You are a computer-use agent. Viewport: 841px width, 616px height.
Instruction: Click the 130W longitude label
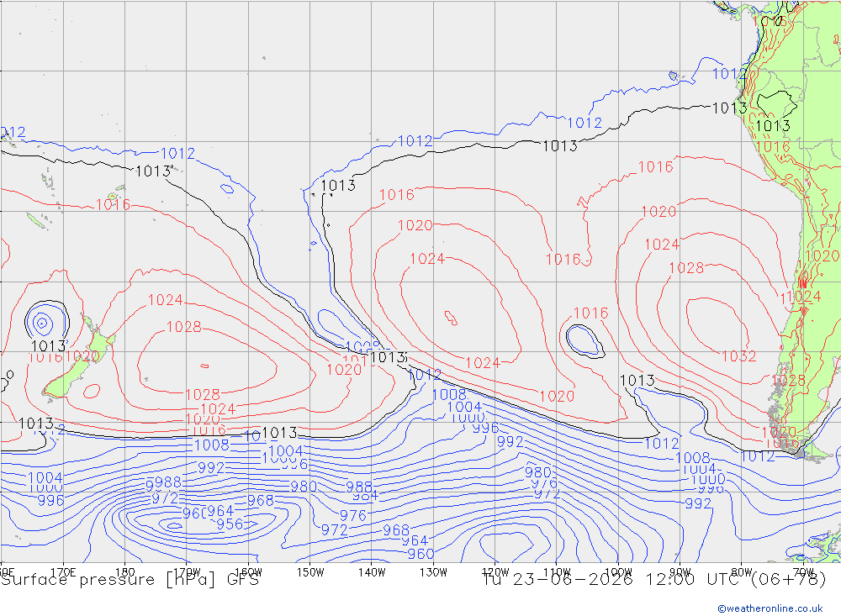click(433, 572)
